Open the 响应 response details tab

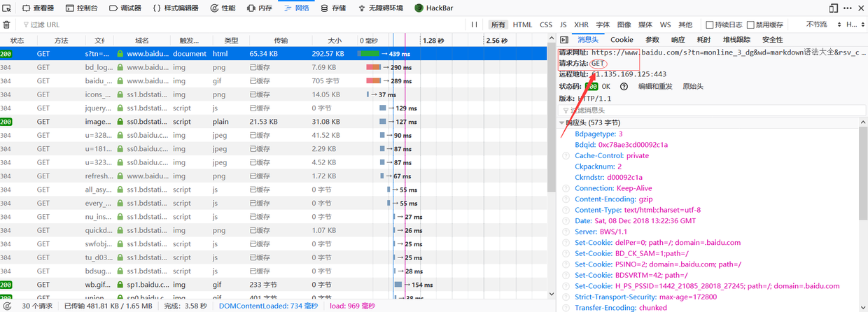click(x=678, y=40)
